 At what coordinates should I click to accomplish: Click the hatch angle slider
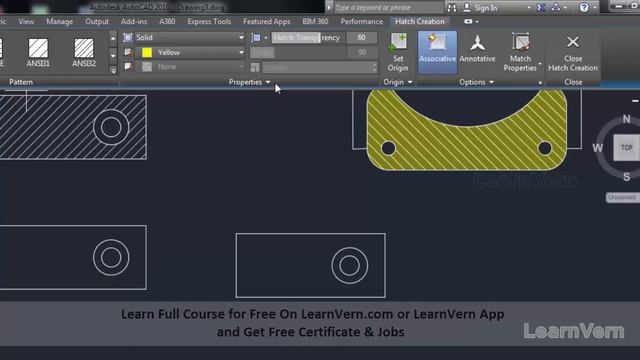pyautogui.click(x=298, y=52)
